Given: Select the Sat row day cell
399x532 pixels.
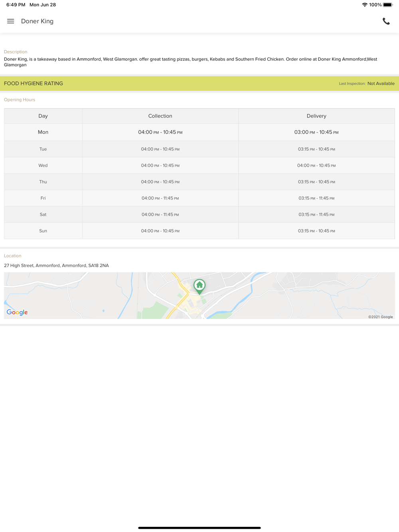Looking at the screenshot, I should point(43,215).
